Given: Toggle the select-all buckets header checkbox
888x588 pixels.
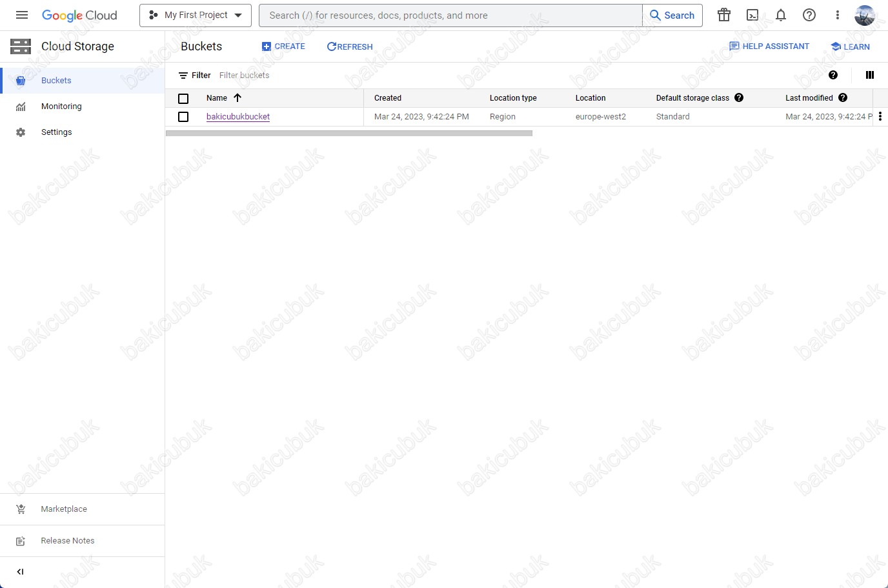Looking at the screenshot, I should click(183, 98).
